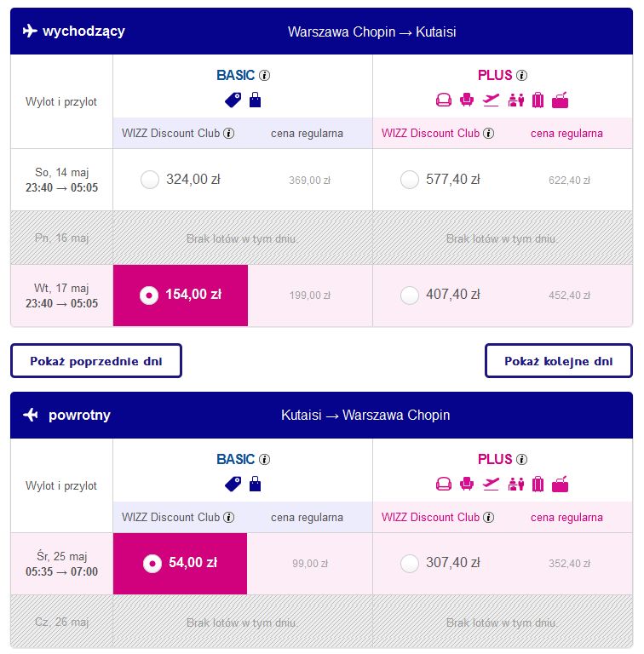Click the priority boarding people icon in return PLUS
The width and height of the screenshot is (644, 654).
pyautogui.click(x=516, y=485)
